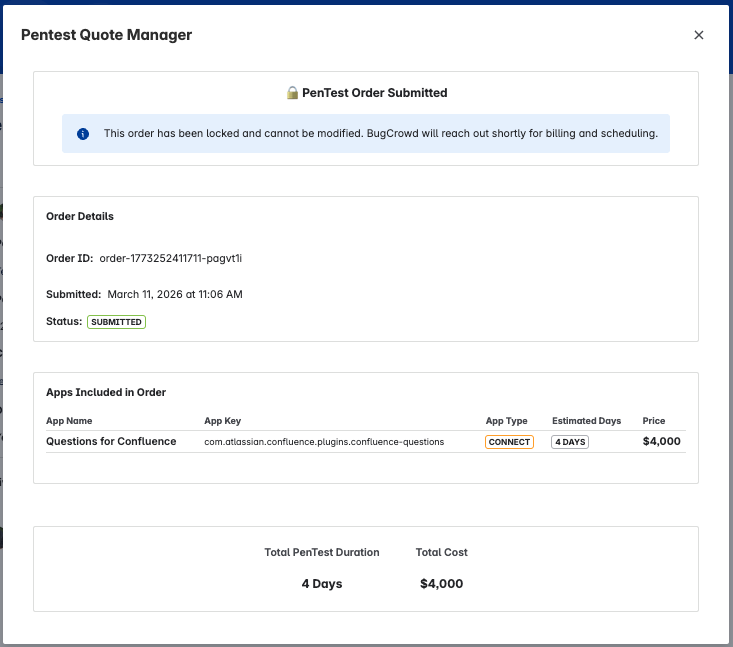Screen dimensions: 733x647
Task: Click the CONNECT app type badge
Action: pos(509,442)
